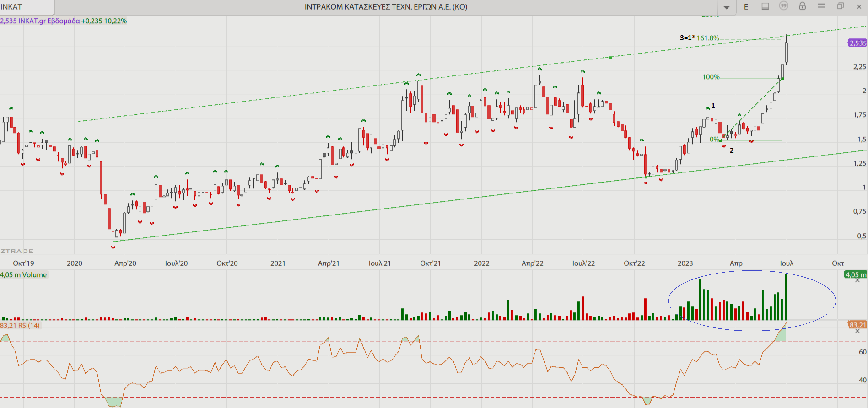Screen dimensions: 868x408
Task: Select the '3=1*' wave annotation
Action: (x=687, y=38)
